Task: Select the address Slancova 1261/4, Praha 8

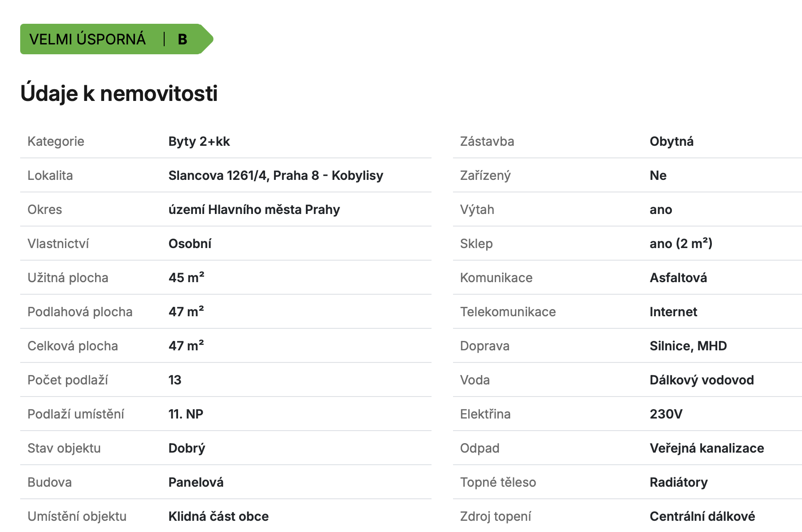Action: (244, 175)
